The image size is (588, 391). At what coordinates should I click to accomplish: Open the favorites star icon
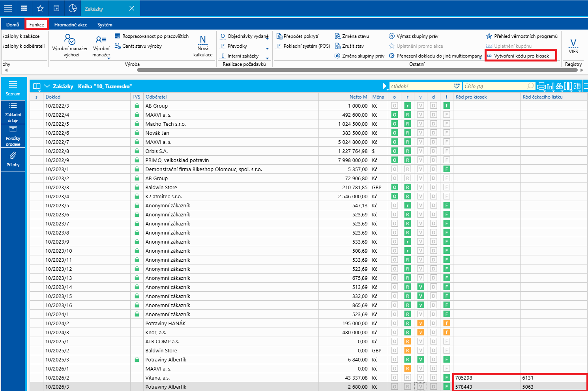40,8
